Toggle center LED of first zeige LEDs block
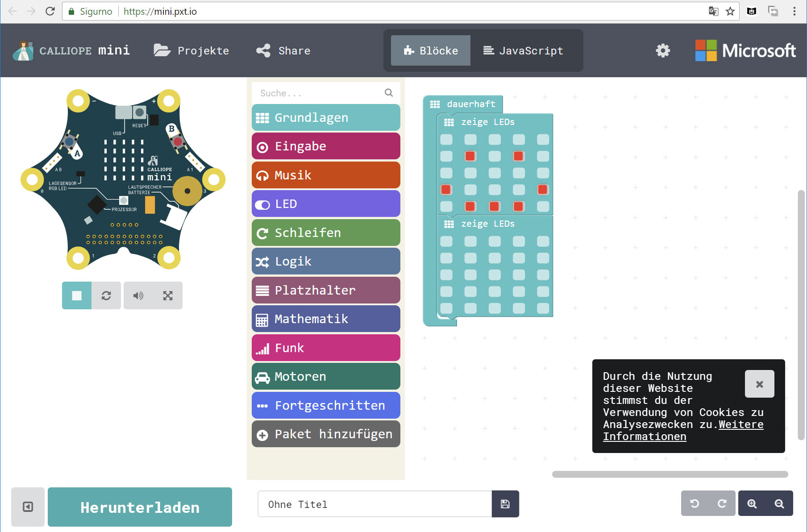807x532 pixels. tap(495, 173)
